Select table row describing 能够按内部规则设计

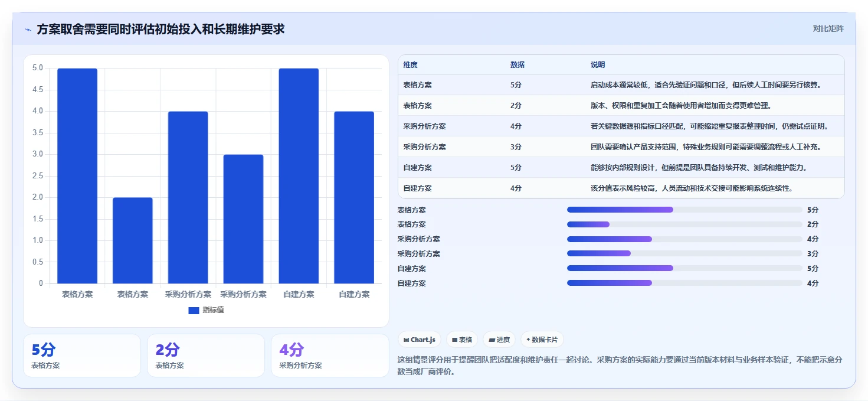[x=621, y=168]
